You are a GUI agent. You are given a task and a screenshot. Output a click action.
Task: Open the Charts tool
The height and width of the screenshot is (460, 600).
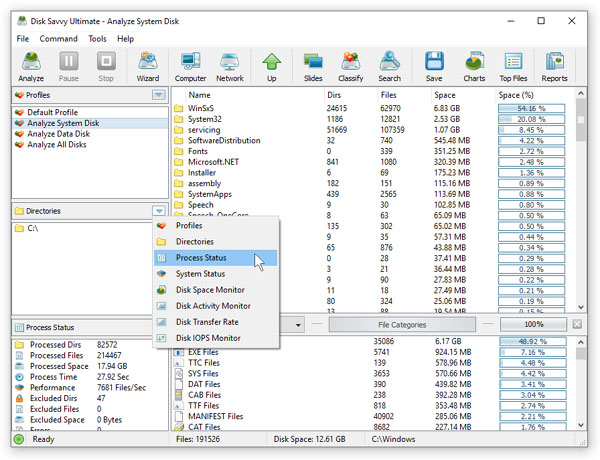pos(474,67)
